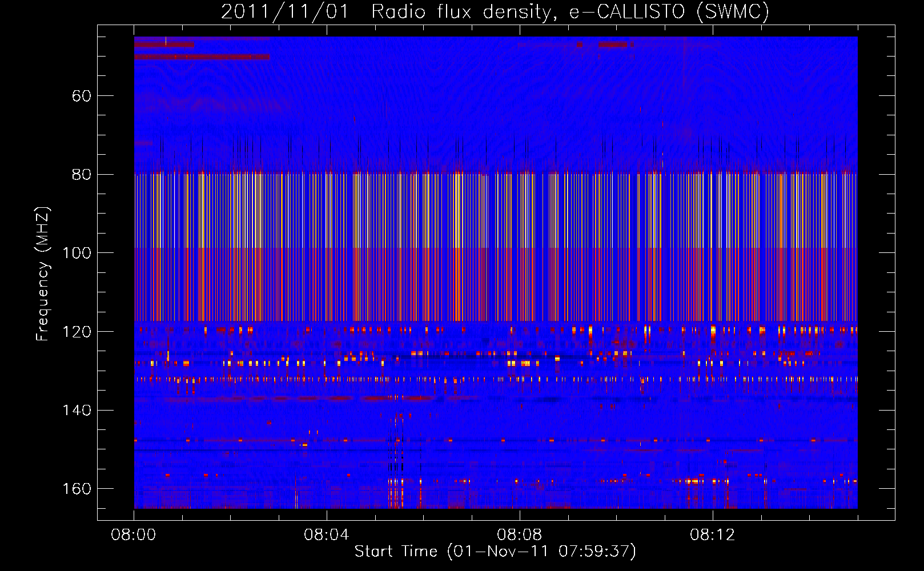Click the 120 frequency tick label
Screen dimensions: 924x571
77,332
